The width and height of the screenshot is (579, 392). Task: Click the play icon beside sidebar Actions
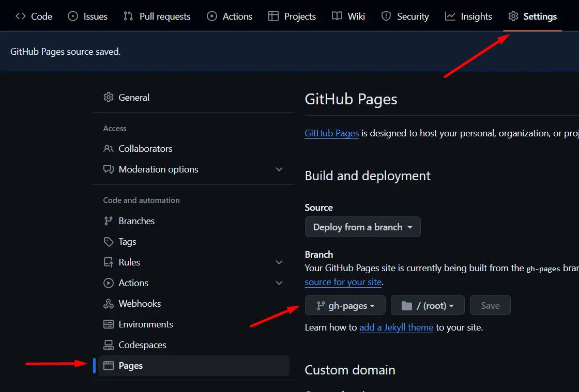tap(108, 283)
